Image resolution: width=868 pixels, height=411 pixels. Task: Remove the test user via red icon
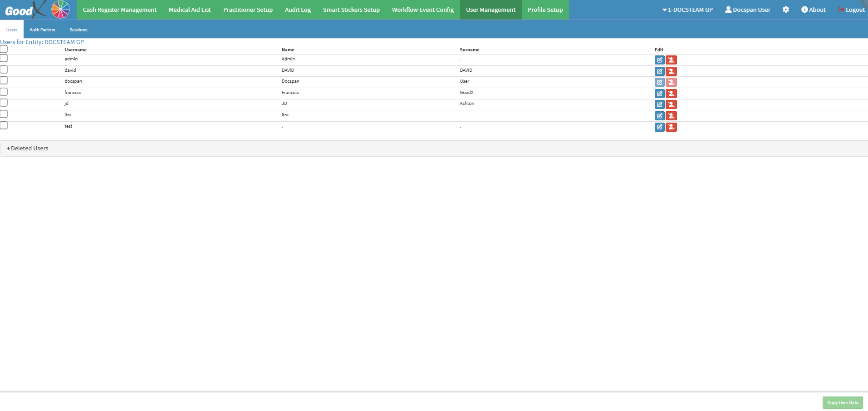tap(671, 127)
